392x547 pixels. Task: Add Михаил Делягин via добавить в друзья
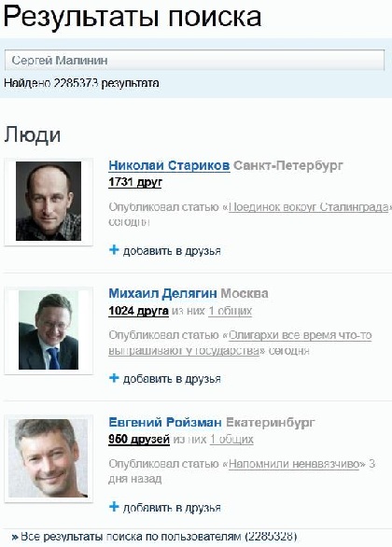[x=172, y=379]
